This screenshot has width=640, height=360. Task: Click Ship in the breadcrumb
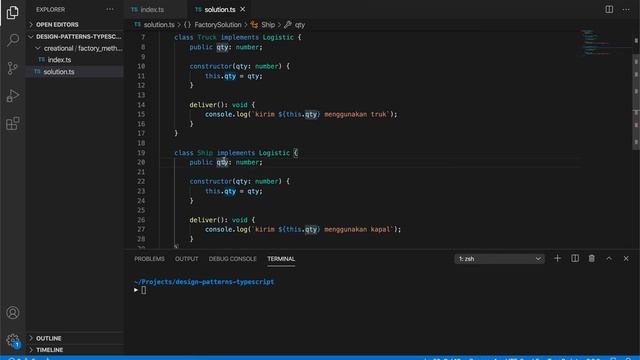click(268, 25)
